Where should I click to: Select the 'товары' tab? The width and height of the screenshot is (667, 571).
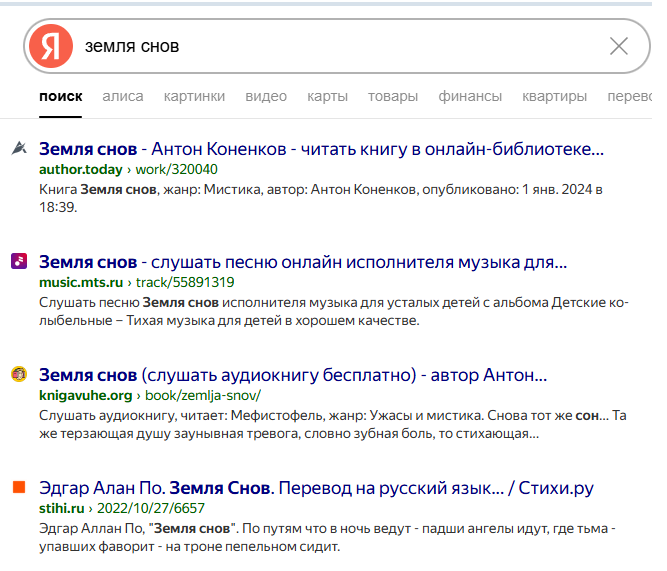pos(392,96)
